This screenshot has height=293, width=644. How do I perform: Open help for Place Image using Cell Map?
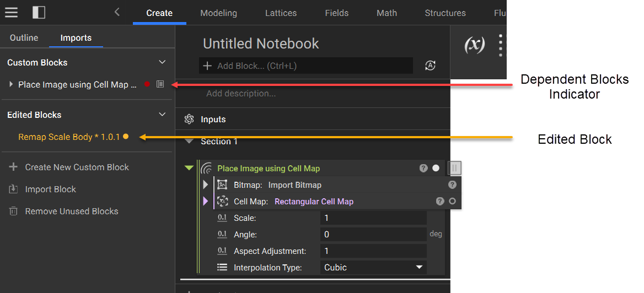click(423, 168)
